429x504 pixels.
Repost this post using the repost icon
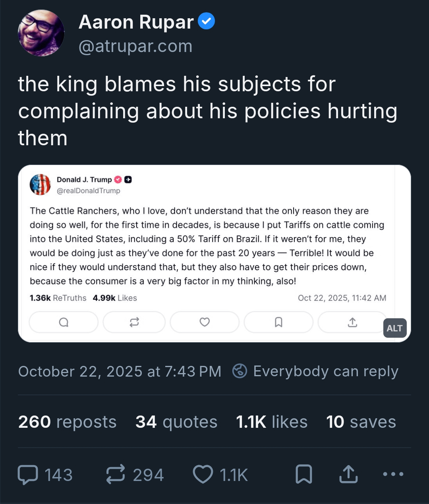click(x=116, y=475)
